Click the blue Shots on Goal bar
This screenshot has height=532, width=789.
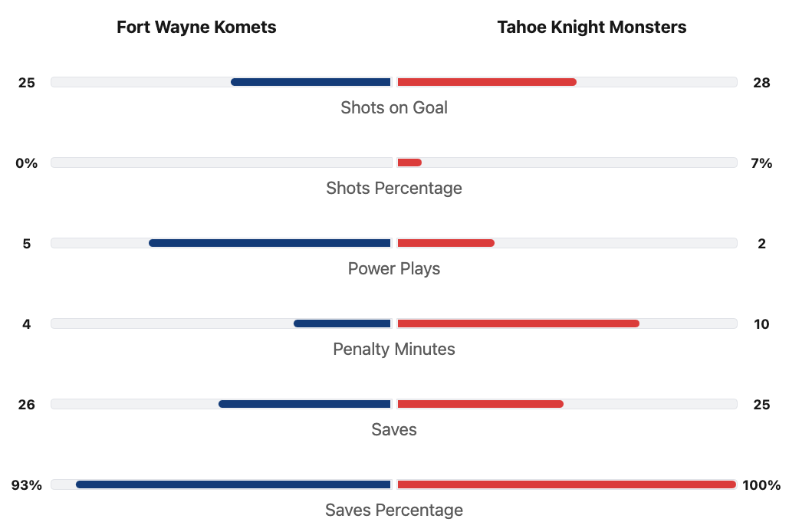311,82
